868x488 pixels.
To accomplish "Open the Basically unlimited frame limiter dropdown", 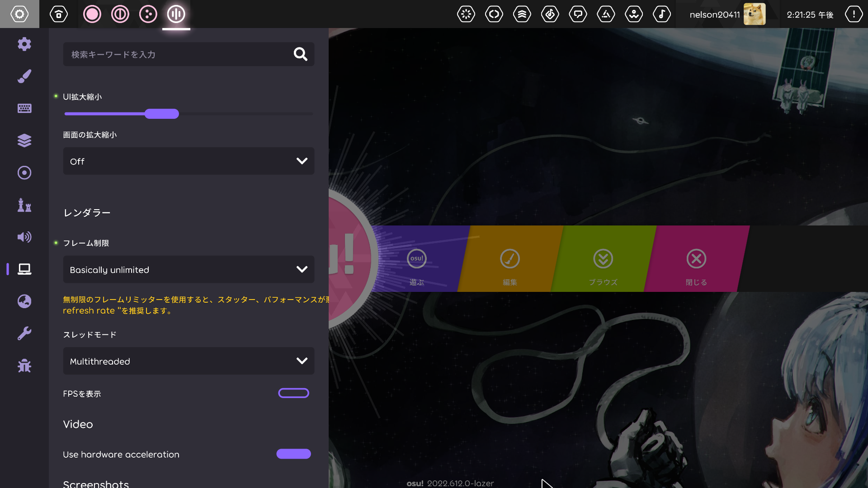I will tap(189, 269).
